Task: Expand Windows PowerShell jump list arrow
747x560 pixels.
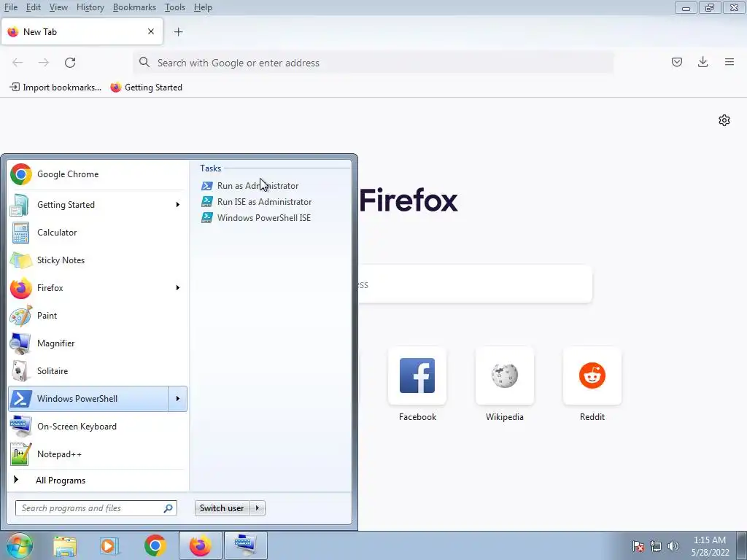Action: pos(178,399)
